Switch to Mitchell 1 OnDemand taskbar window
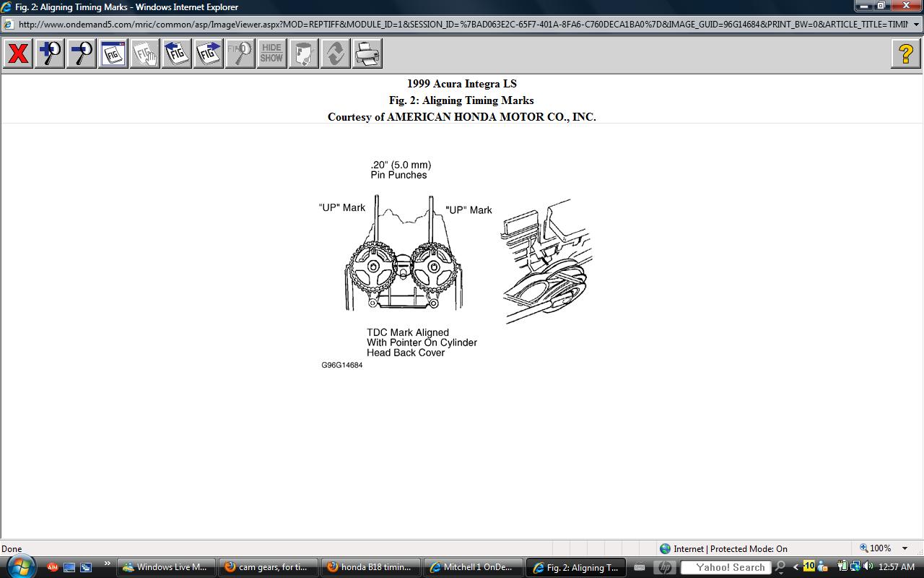 (x=473, y=567)
